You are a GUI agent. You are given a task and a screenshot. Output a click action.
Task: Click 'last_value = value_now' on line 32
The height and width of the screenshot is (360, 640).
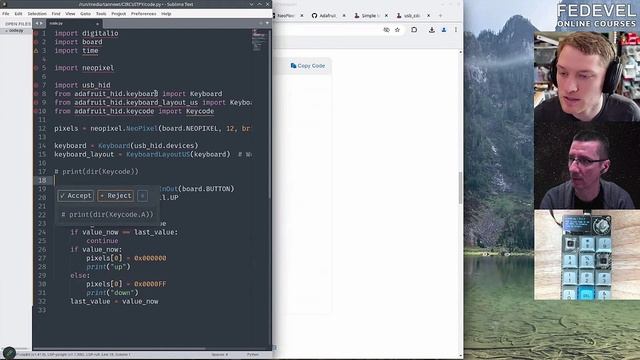(114, 301)
